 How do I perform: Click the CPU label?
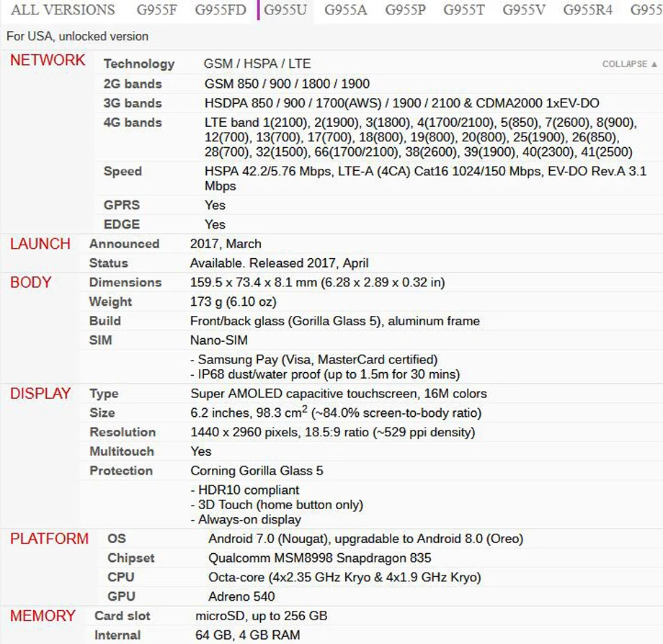click(121, 577)
